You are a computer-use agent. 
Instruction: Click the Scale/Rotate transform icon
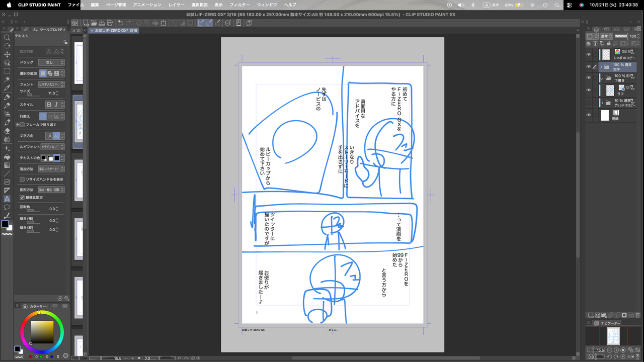tap(164, 23)
